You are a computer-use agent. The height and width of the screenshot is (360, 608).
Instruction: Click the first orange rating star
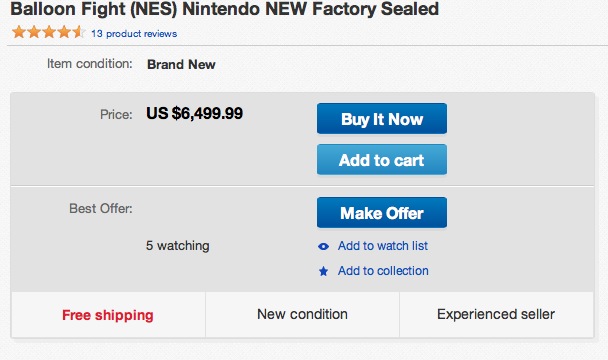click(19, 32)
